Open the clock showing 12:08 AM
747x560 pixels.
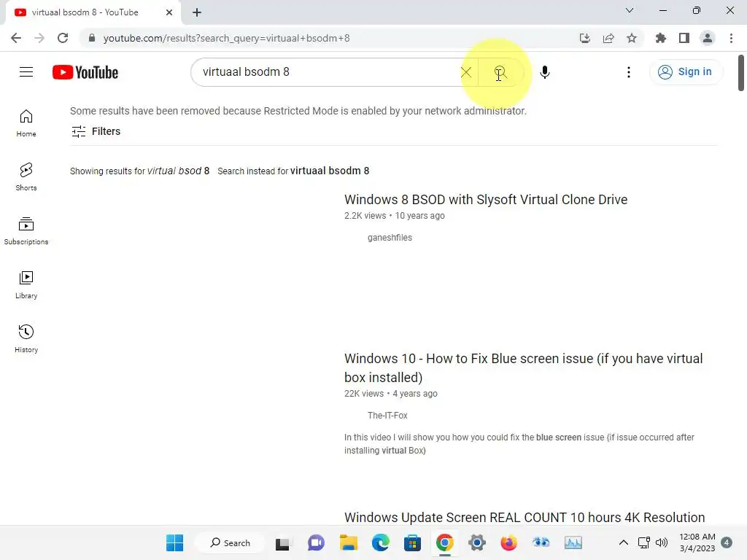pos(697,542)
